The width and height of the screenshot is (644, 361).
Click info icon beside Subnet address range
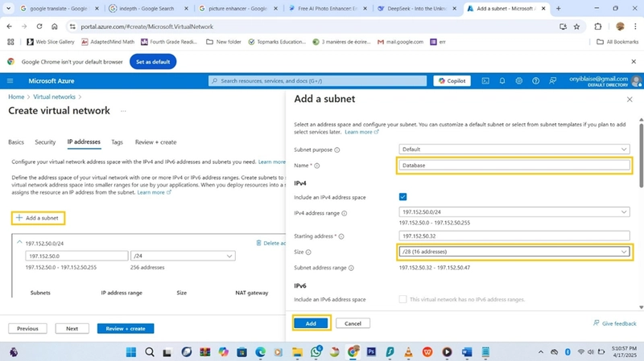(351, 268)
